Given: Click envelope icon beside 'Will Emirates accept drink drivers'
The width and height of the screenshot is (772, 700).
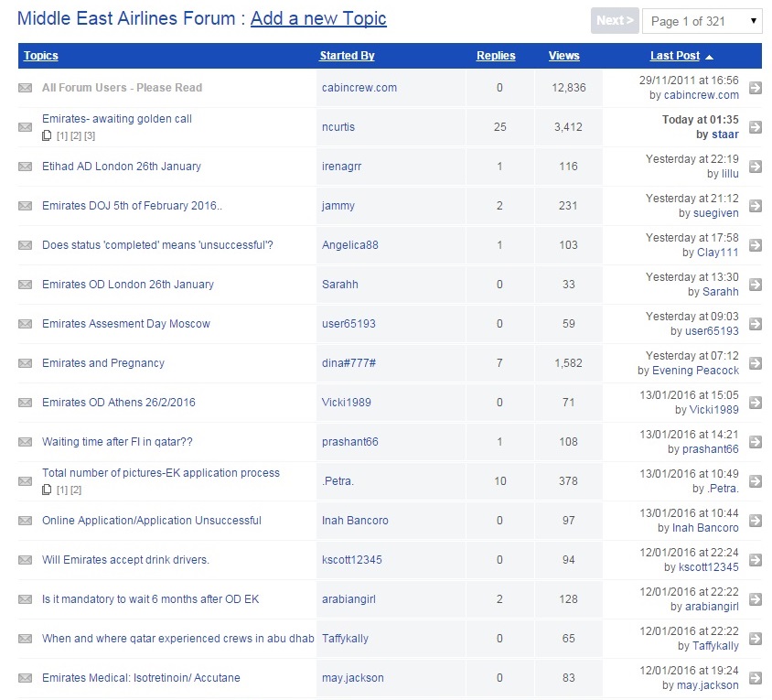Looking at the screenshot, I should tap(25, 560).
